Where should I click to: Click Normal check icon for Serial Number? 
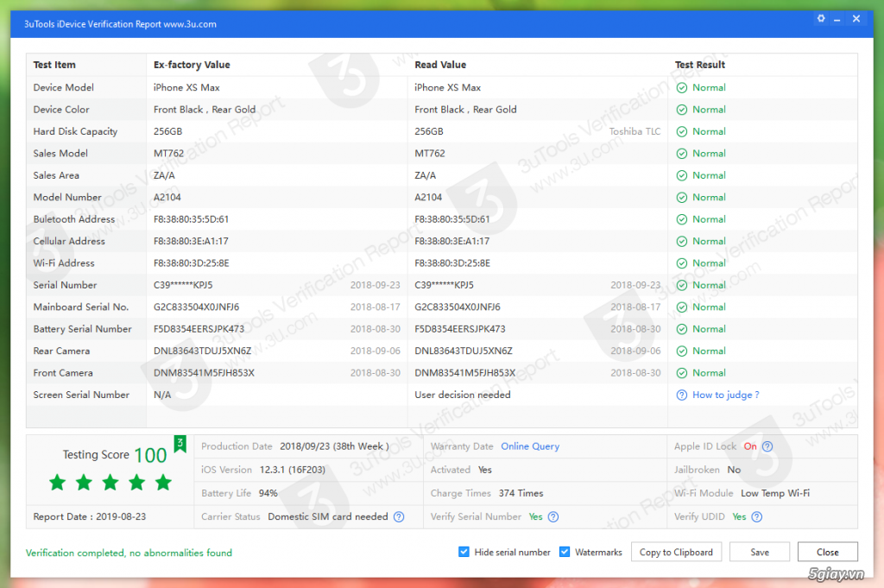coord(682,285)
